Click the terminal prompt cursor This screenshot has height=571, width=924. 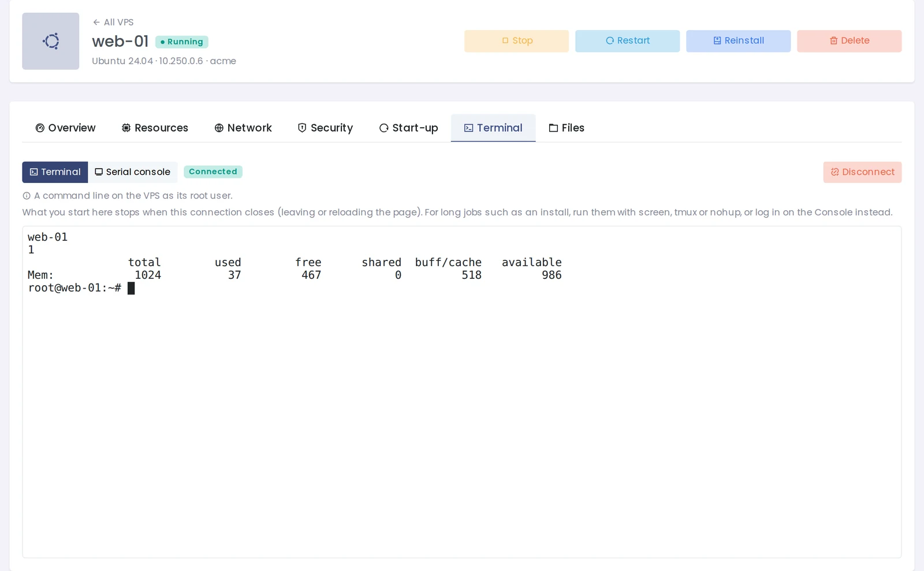(131, 288)
